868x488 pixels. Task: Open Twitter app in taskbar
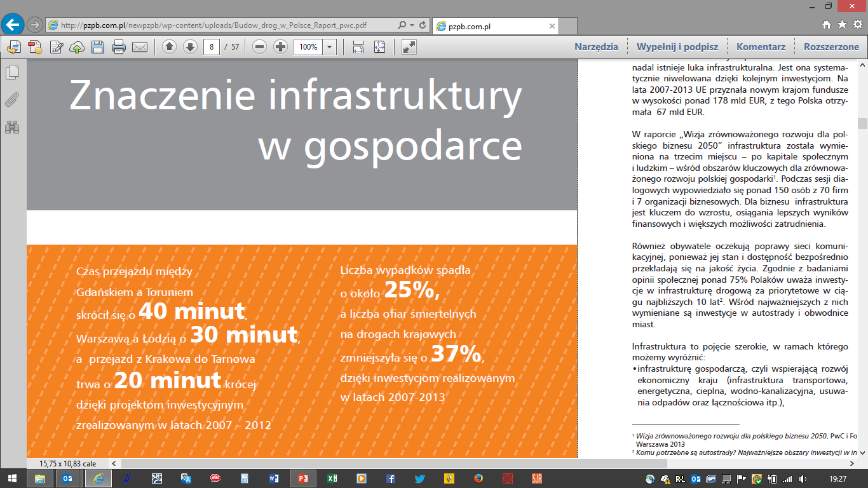[x=420, y=478]
